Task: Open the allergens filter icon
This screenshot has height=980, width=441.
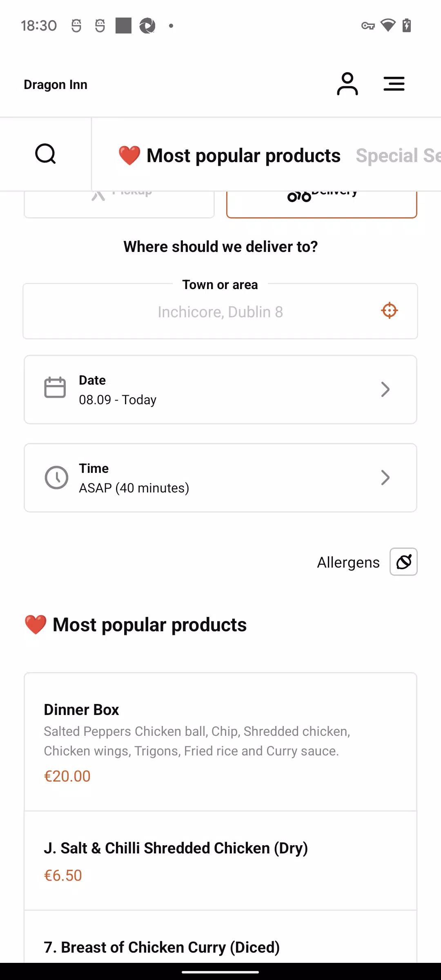Action: [403, 562]
